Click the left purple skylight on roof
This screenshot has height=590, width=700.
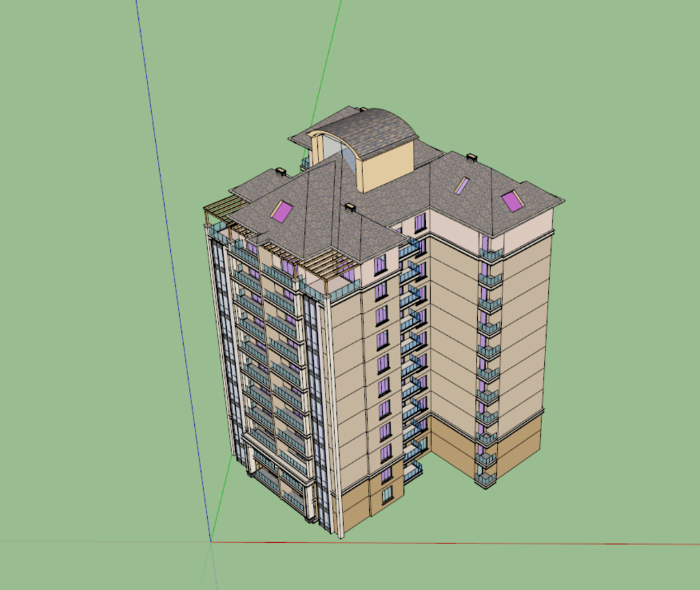click(282, 211)
